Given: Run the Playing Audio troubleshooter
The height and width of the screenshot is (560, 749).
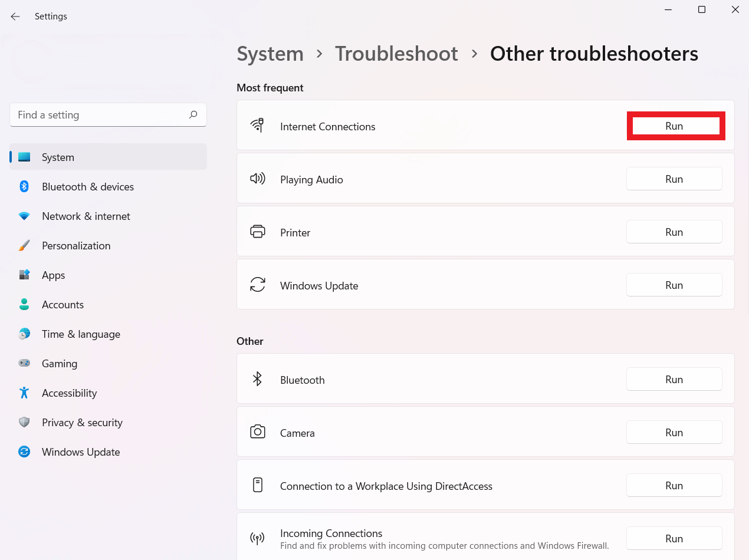Looking at the screenshot, I should click(x=674, y=179).
